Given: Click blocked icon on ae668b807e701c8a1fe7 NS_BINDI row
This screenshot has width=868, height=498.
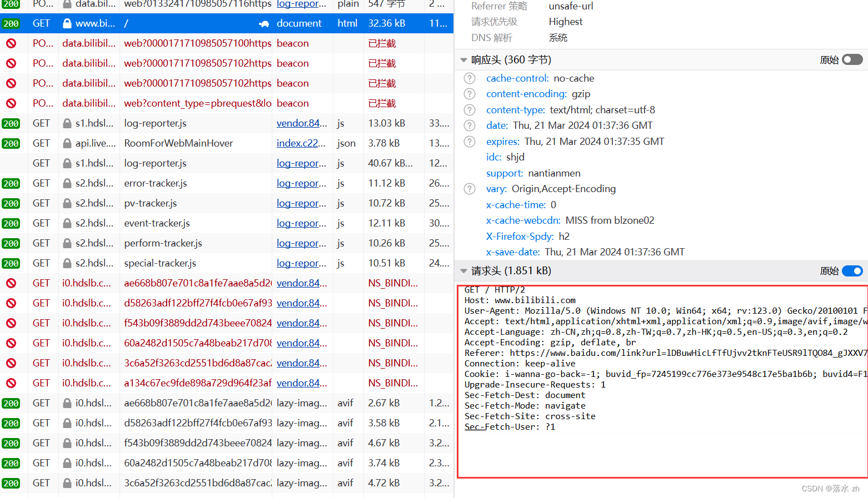Looking at the screenshot, I should coord(11,283).
